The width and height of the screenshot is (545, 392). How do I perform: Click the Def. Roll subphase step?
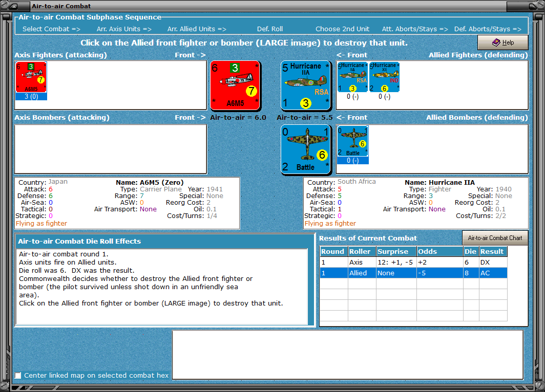(270, 29)
